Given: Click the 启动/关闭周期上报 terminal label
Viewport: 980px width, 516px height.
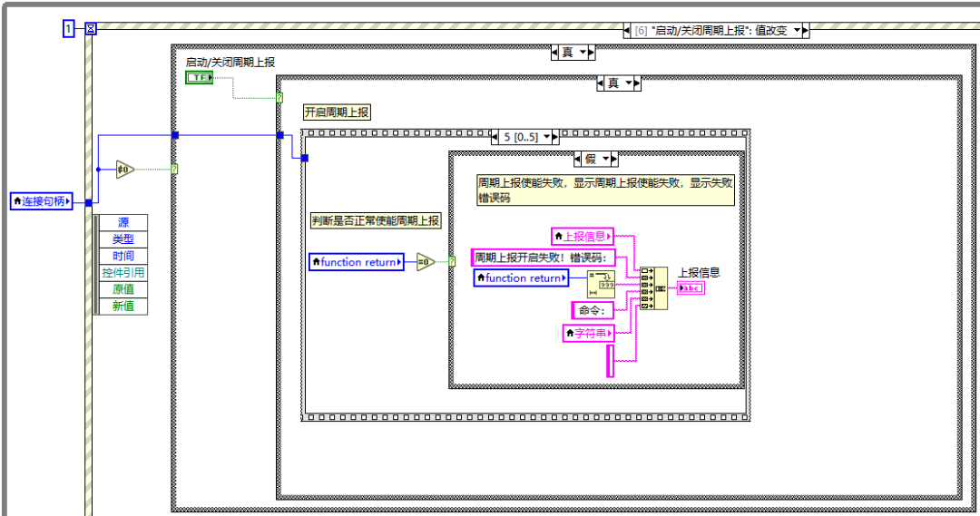Looking at the screenshot, I should 230,63.
